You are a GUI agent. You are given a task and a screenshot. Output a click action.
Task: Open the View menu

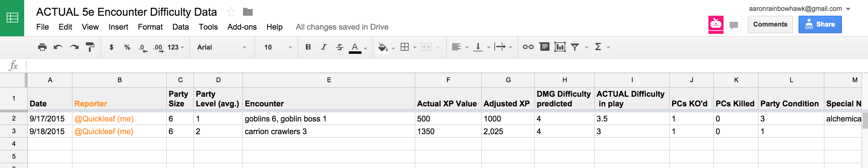tap(90, 27)
